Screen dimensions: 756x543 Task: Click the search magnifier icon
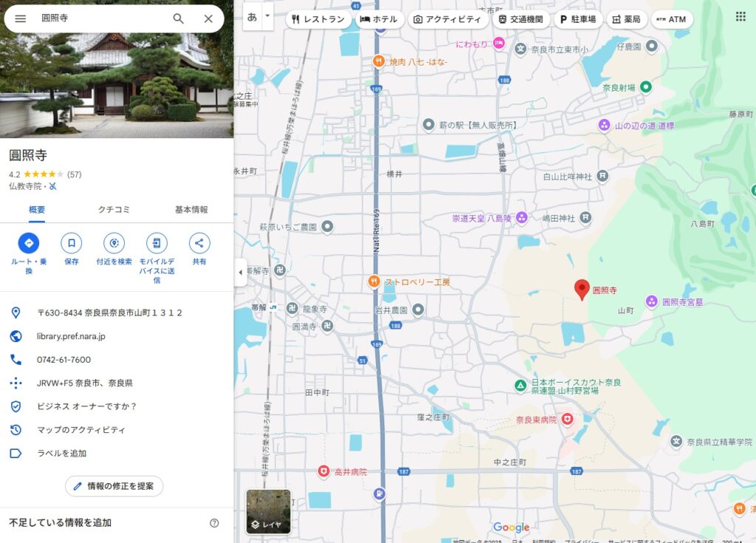(178, 18)
